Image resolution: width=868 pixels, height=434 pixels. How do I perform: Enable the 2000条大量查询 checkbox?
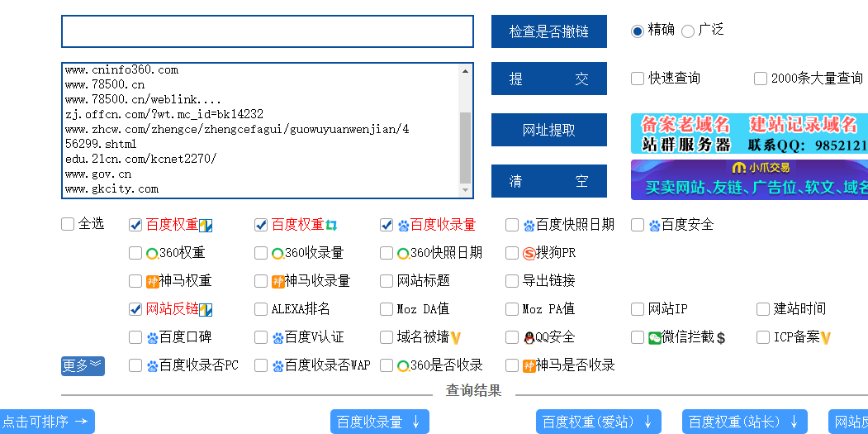tap(761, 79)
